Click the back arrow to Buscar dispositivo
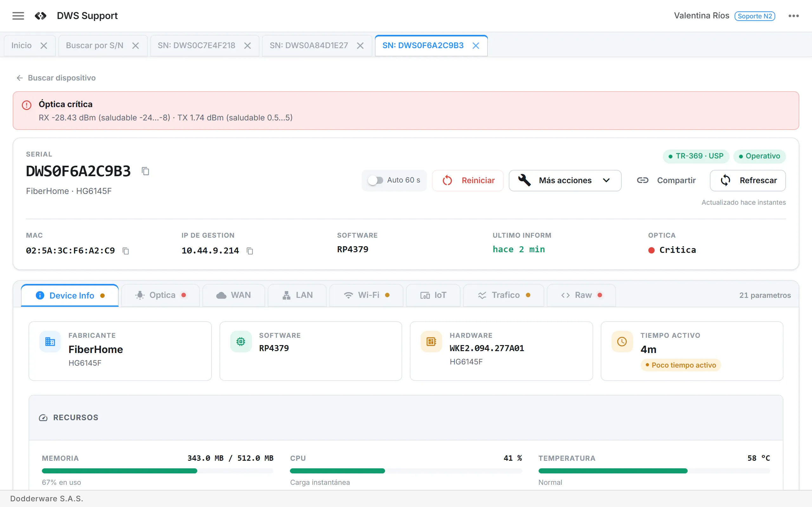The height and width of the screenshot is (507, 812). [x=19, y=78]
